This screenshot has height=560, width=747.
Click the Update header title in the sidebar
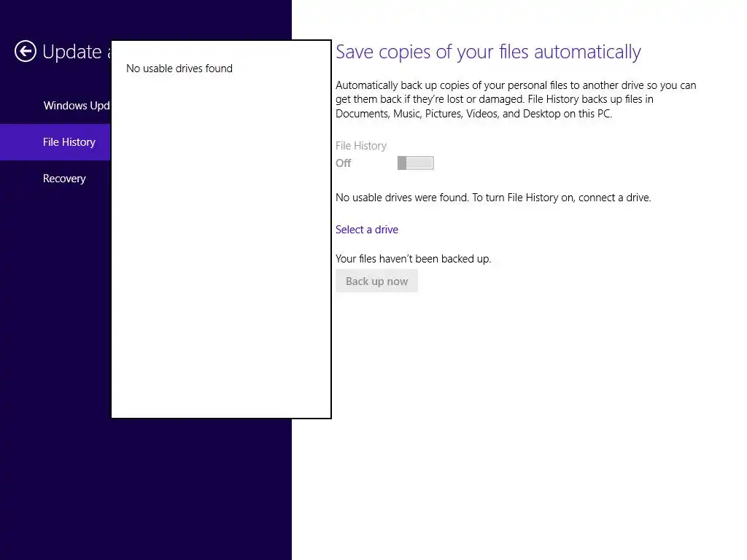click(76, 52)
